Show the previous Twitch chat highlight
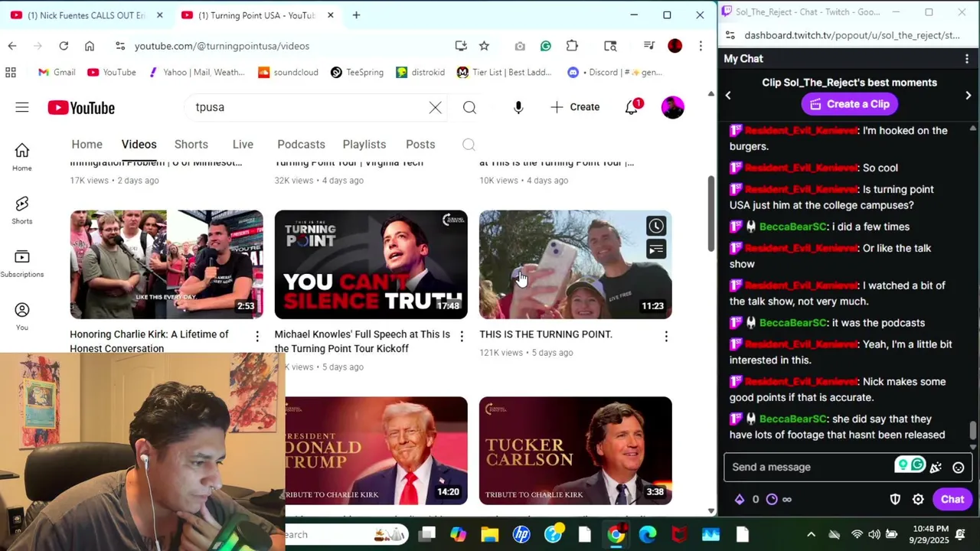Viewport: 980px width, 551px height. coord(728,96)
